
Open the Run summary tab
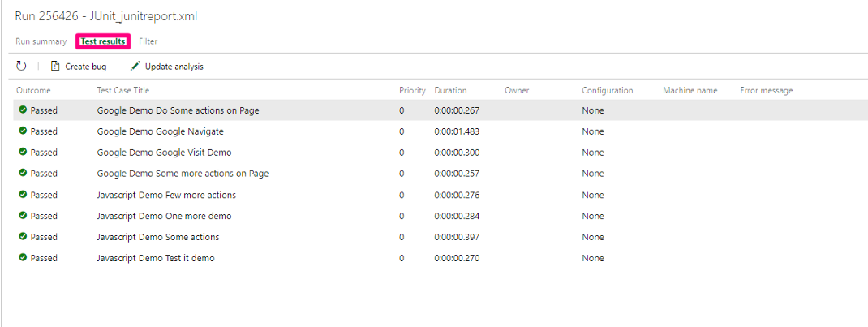pos(41,41)
